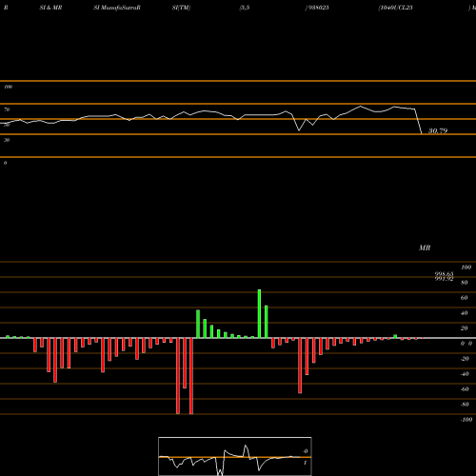
Task: Click the RSI axis label 70
Action: tap(7, 109)
